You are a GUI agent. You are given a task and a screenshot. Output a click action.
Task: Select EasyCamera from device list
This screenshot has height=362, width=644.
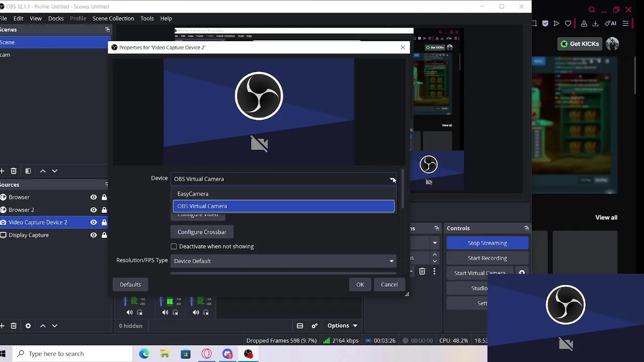[x=284, y=194]
